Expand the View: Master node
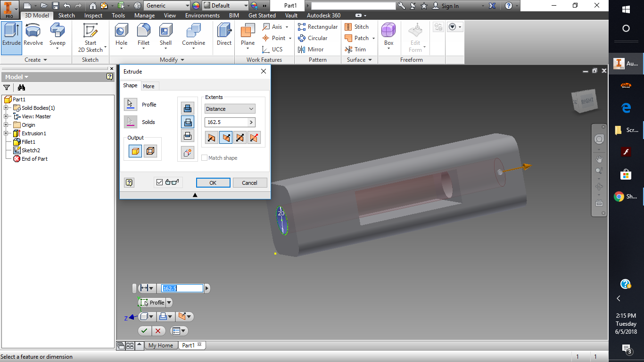Screen dimensions: 644x362 tap(6, 116)
